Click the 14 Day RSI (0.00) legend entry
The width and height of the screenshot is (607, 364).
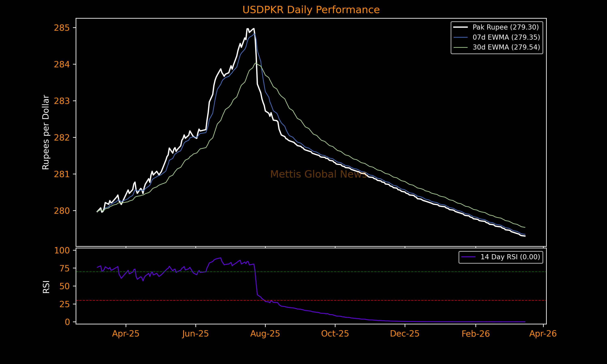click(510, 257)
